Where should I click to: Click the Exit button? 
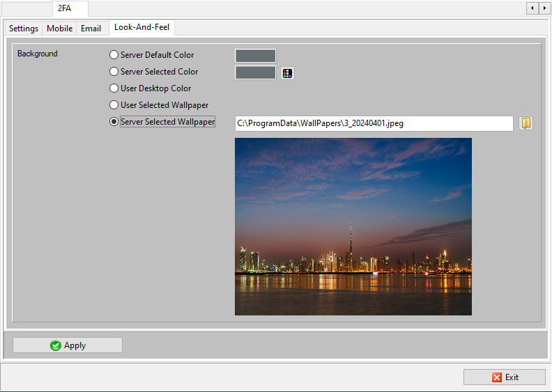(x=505, y=377)
